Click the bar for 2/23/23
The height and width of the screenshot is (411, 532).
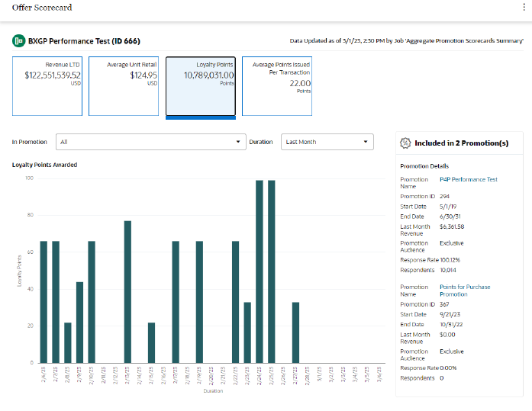[247, 332]
